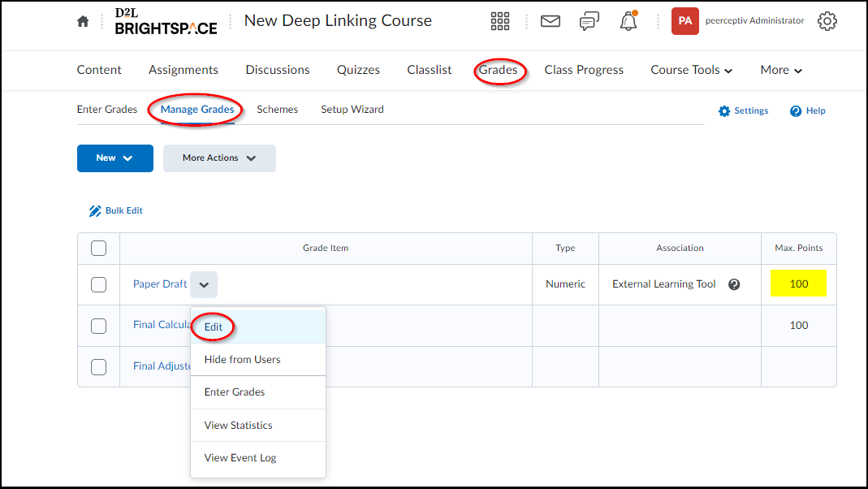Expand the New button dropdown
This screenshot has width=868, height=489.
115,158
